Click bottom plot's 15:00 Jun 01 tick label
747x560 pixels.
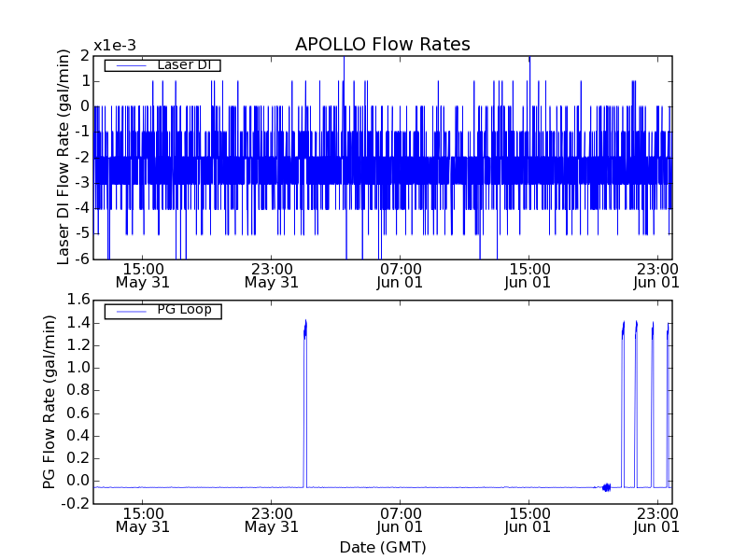point(529,519)
